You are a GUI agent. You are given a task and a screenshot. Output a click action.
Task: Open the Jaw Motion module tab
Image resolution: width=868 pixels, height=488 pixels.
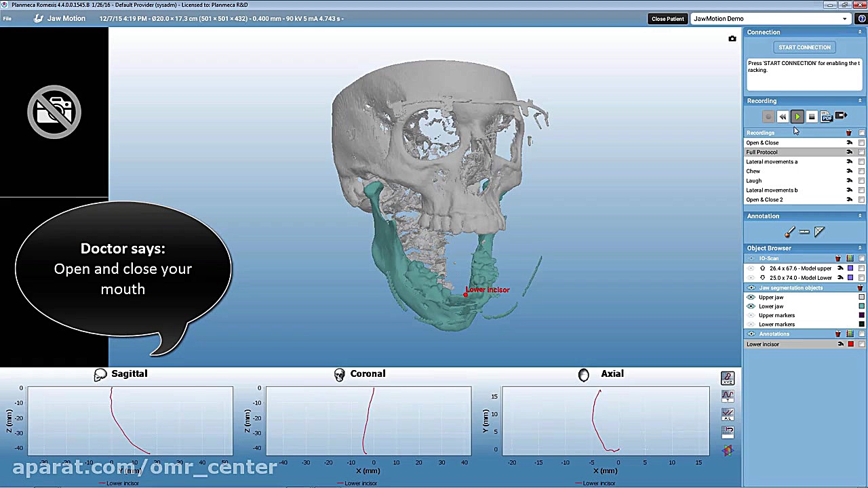[x=60, y=18]
